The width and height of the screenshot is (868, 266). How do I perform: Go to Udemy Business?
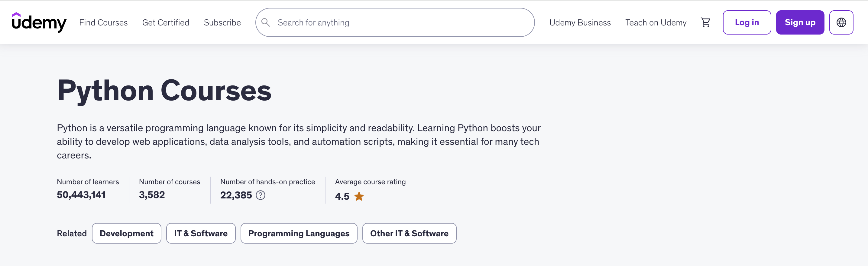pyautogui.click(x=580, y=23)
